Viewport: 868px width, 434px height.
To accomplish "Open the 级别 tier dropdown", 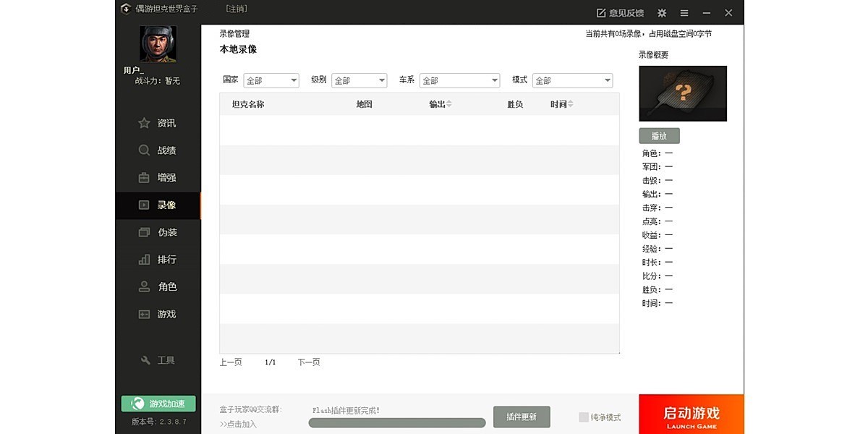I will [x=359, y=80].
